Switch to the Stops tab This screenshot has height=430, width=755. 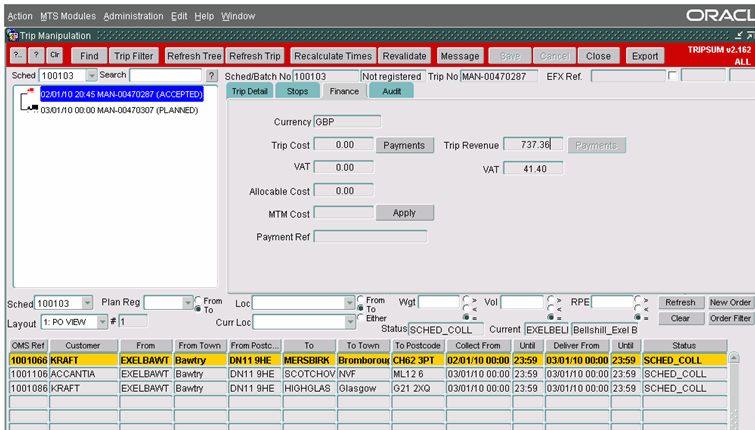point(297,91)
